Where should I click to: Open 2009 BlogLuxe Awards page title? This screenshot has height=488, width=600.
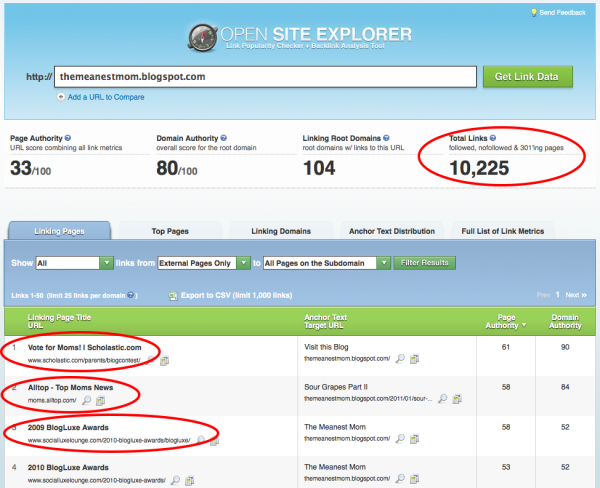click(68, 428)
